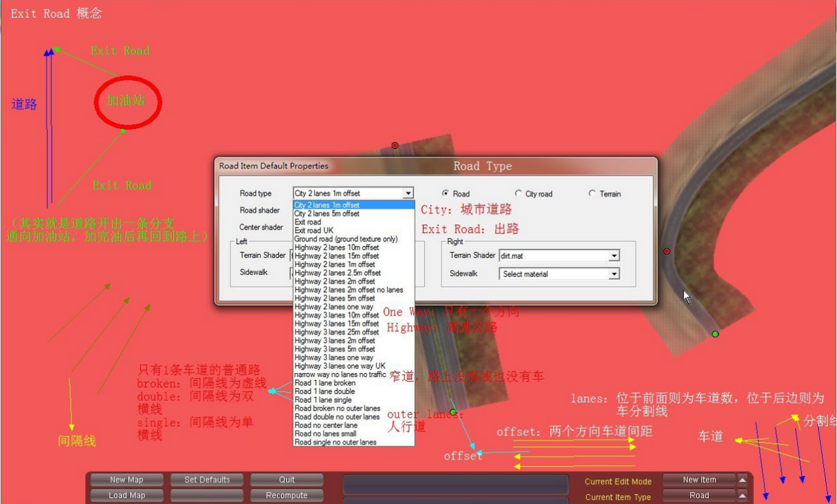
Task: Select Road single no outer lanes
Action: 354,442
